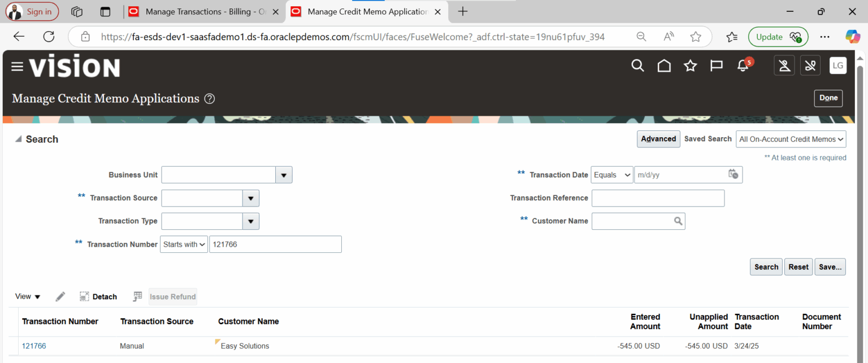Open the Saved Search combo box
Screen dimensions: 868x363
791,139
